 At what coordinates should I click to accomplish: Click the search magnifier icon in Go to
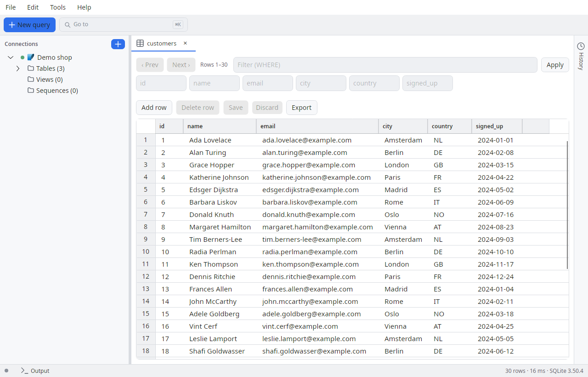click(68, 24)
